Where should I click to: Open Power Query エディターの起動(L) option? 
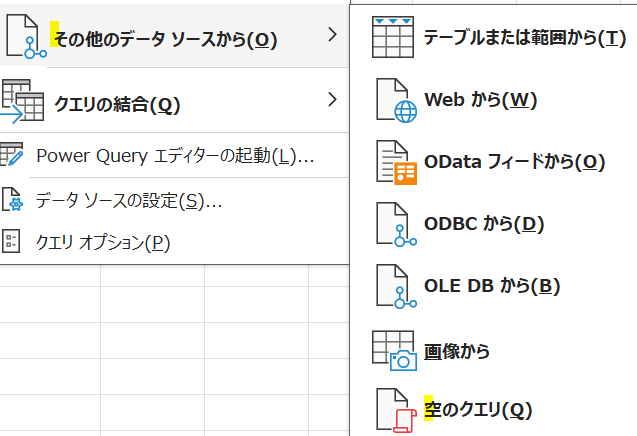tap(175, 156)
